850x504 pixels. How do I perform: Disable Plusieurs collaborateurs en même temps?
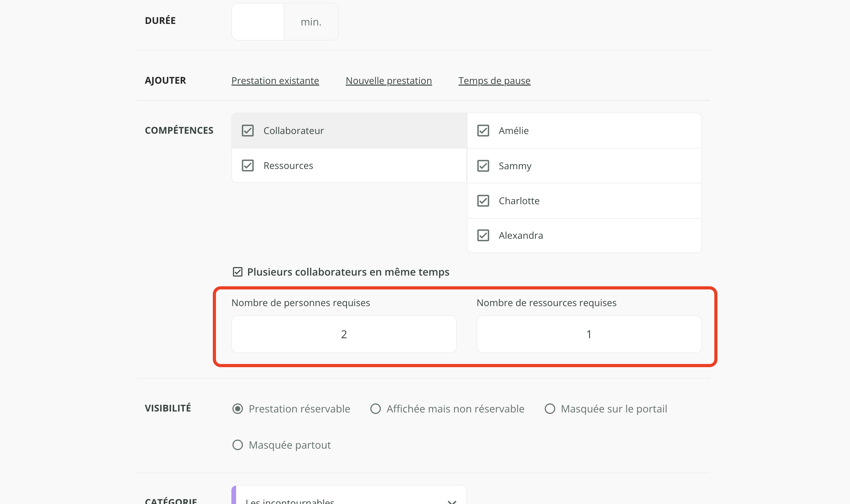(x=238, y=272)
